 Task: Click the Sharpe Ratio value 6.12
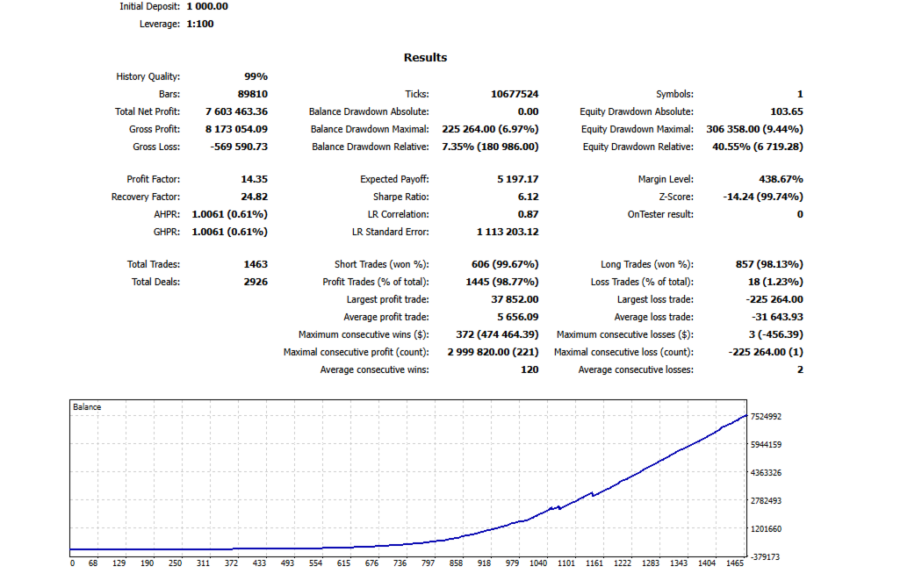[529, 197]
